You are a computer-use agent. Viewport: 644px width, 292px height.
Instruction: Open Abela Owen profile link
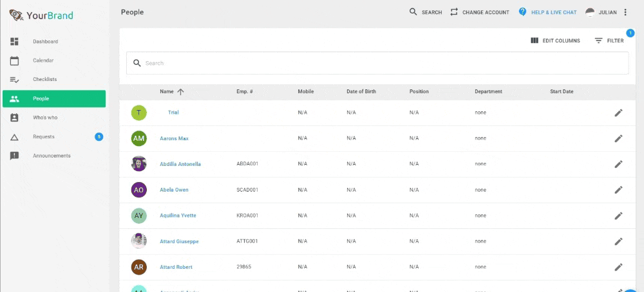pyautogui.click(x=174, y=190)
